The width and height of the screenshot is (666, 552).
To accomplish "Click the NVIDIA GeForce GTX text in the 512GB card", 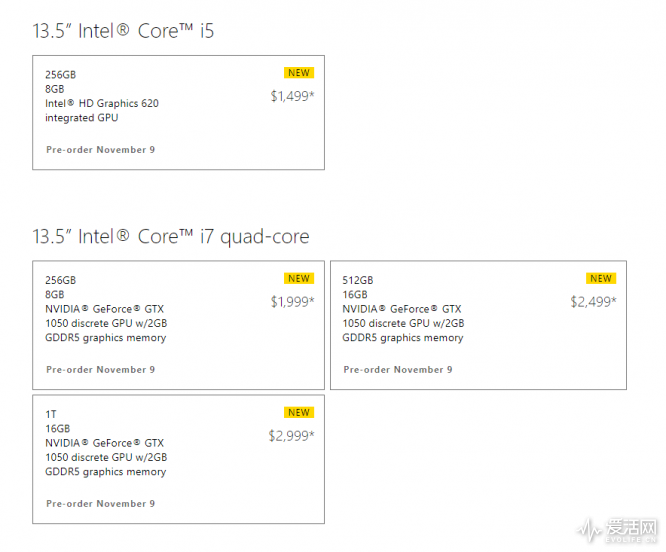I will [x=402, y=309].
